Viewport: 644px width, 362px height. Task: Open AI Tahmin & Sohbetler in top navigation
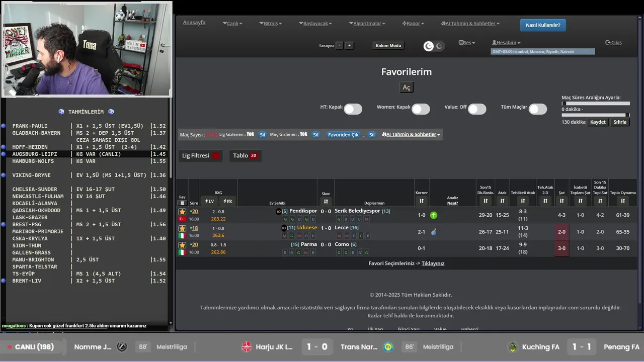click(470, 24)
